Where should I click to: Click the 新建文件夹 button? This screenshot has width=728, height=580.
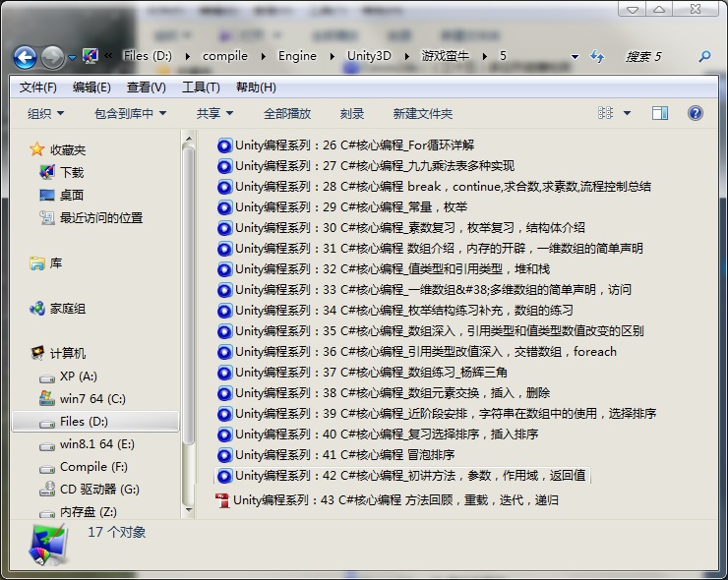click(422, 114)
